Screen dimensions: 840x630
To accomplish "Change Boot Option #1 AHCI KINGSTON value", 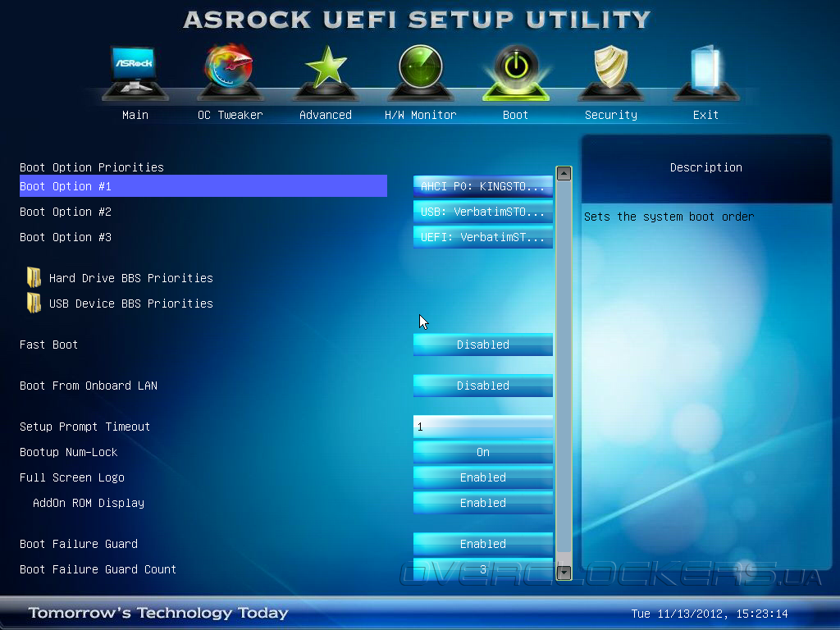I will pos(482,186).
